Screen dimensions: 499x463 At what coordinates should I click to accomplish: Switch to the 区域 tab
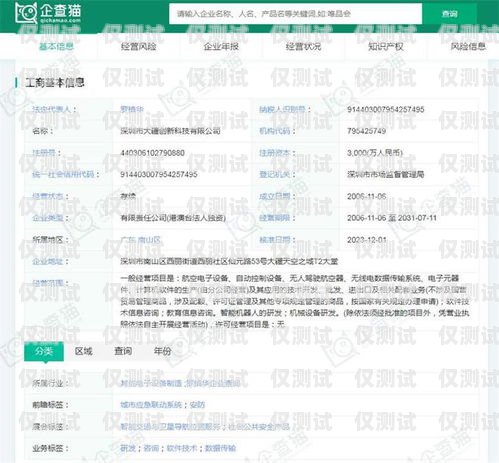(x=84, y=351)
